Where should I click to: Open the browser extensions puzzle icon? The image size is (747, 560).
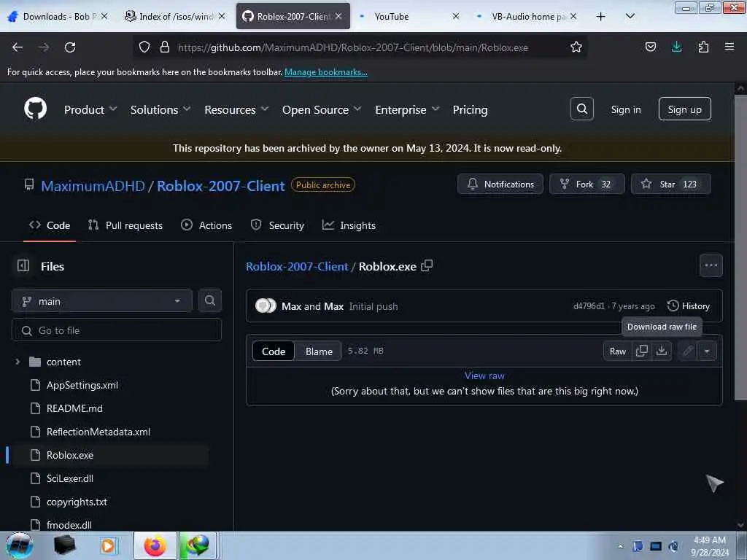tap(703, 47)
